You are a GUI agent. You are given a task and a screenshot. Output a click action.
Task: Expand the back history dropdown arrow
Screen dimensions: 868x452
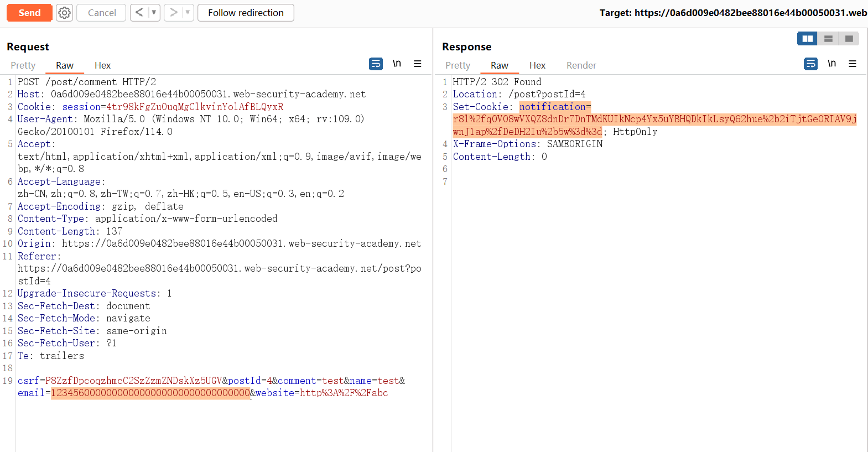point(154,13)
